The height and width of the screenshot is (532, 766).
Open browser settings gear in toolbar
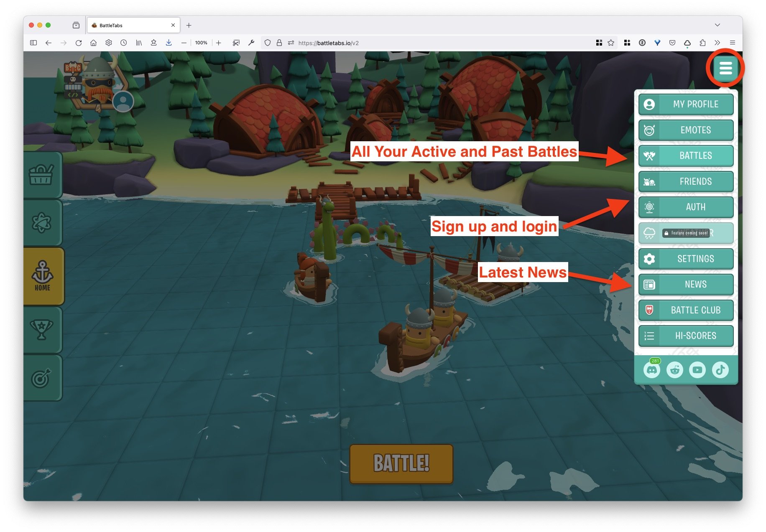[109, 43]
